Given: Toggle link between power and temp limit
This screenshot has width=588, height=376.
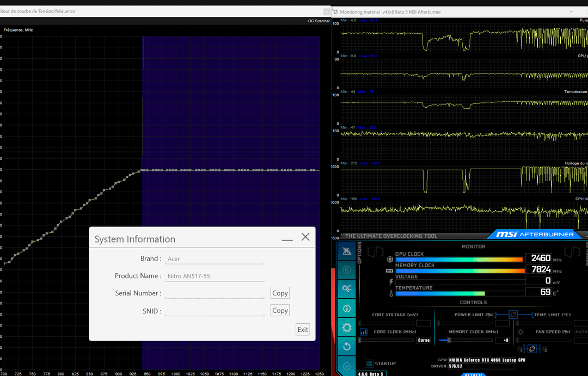Looking at the screenshot, I should (x=513, y=315).
